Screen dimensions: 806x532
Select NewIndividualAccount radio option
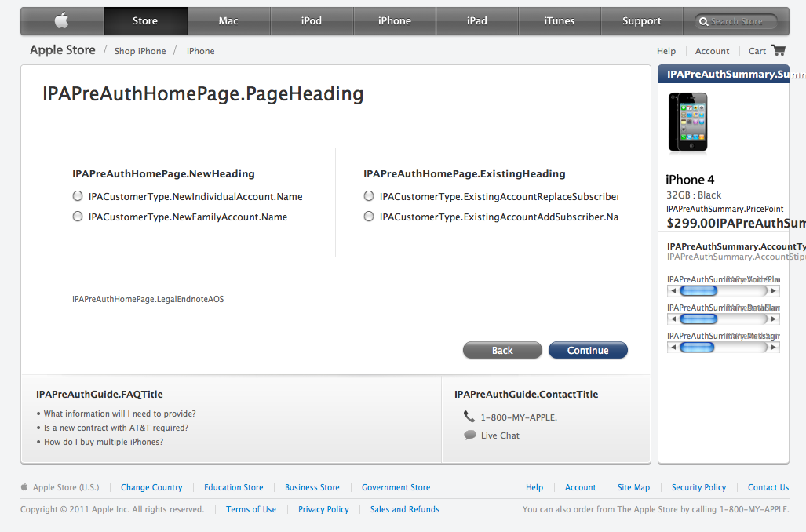[x=78, y=196]
